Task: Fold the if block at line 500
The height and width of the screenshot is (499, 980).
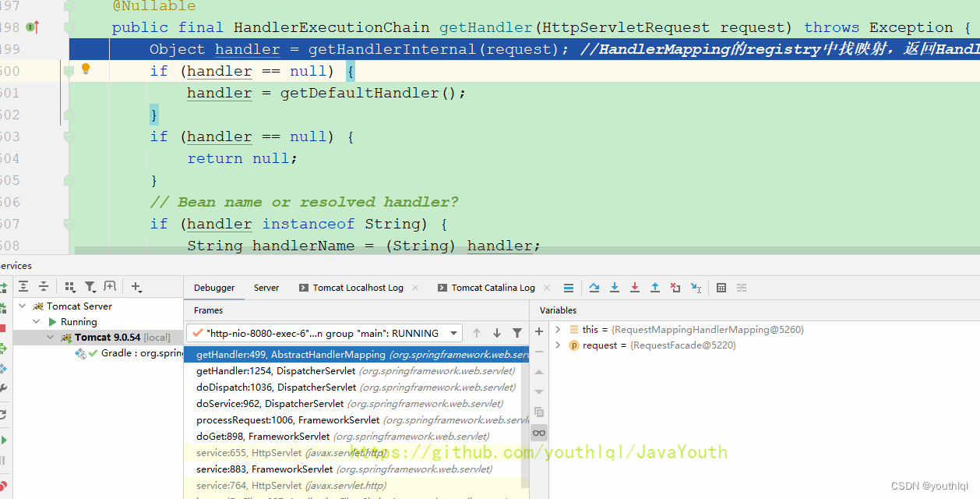Action: (69, 71)
